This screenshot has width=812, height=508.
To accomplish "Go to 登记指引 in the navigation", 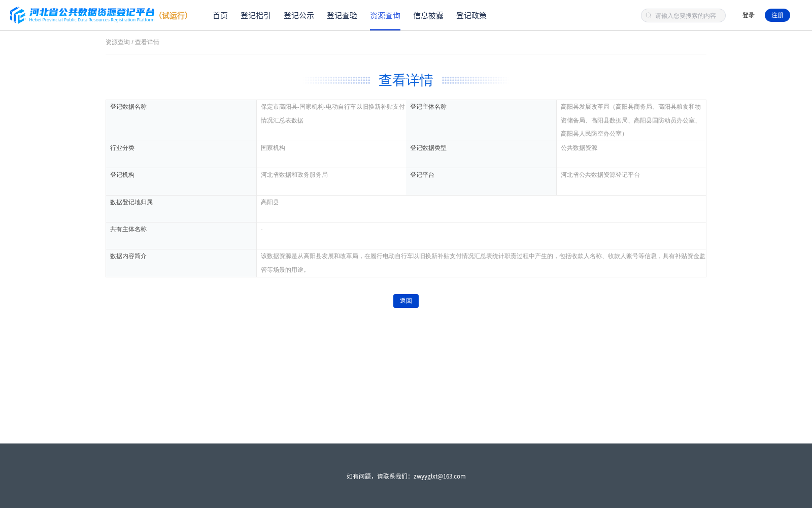I will click(256, 15).
